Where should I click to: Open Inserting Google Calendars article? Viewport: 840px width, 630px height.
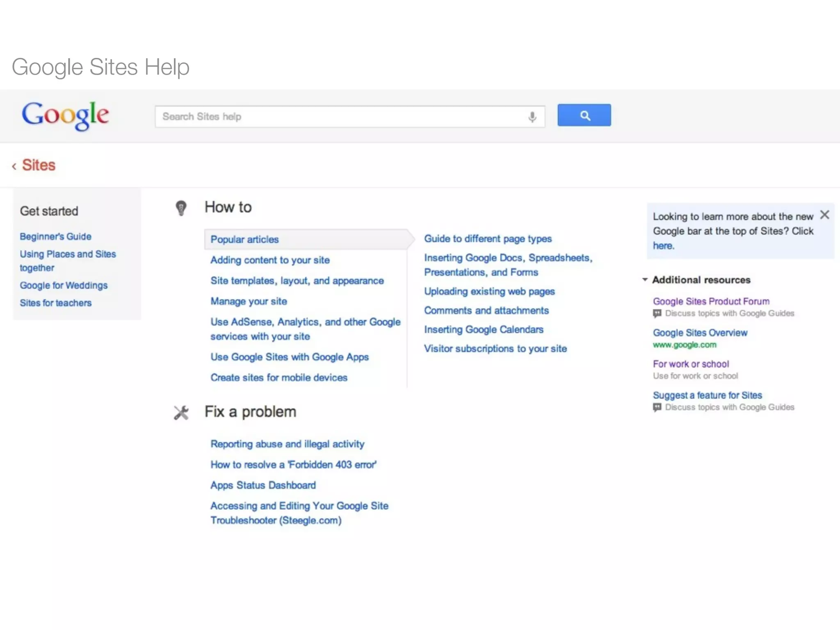pos(484,330)
